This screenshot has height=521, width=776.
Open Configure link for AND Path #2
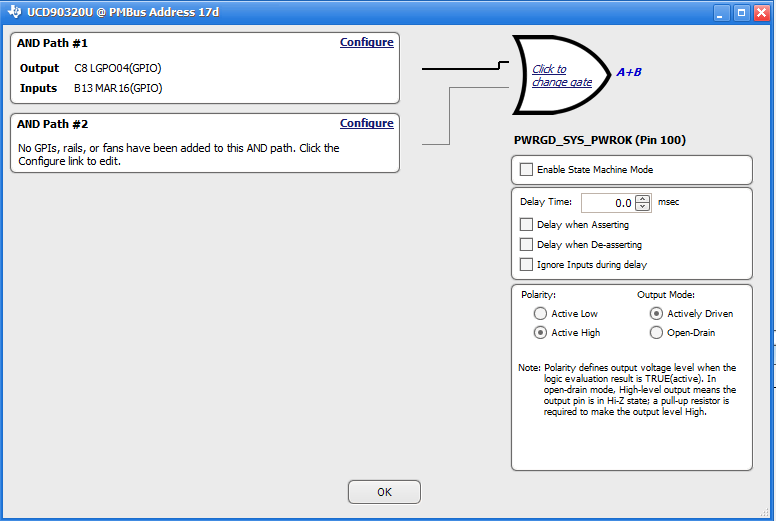(x=367, y=123)
